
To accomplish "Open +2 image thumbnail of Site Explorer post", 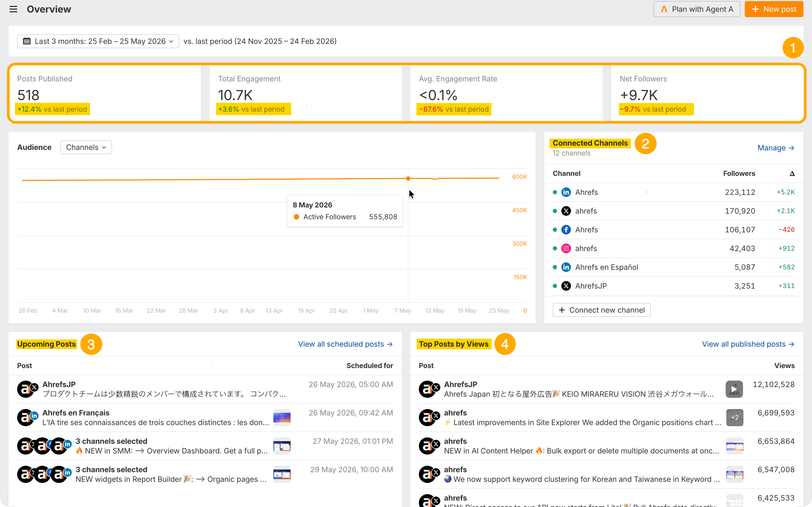I will pyautogui.click(x=735, y=418).
